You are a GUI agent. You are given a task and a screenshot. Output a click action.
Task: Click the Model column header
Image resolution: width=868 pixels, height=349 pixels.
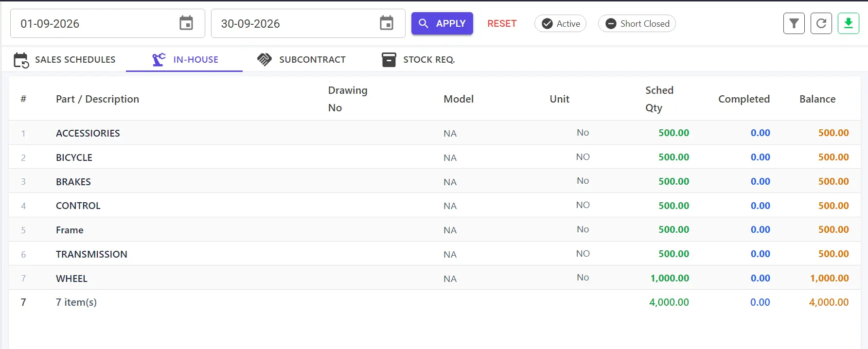click(x=459, y=99)
